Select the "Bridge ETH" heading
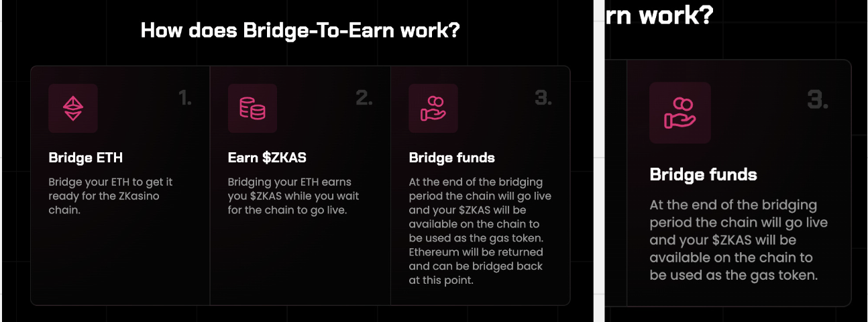This screenshot has height=322, width=868. click(x=86, y=158)
